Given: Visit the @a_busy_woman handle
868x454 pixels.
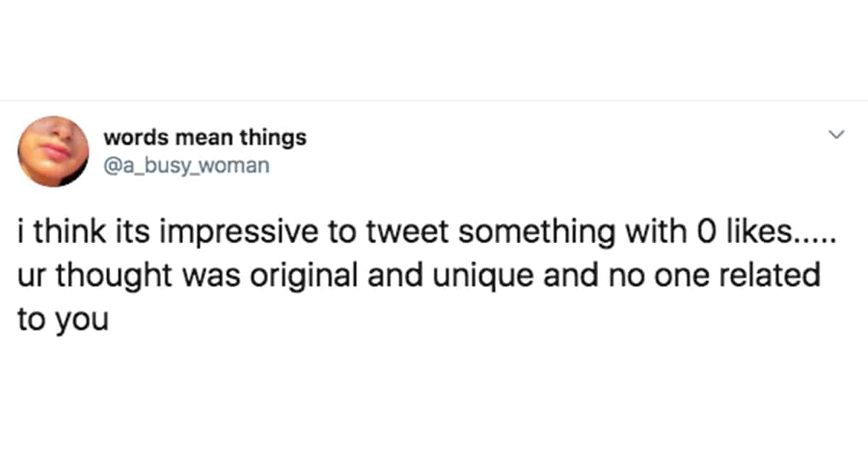Looking at the screenshot, I should 186,166.
